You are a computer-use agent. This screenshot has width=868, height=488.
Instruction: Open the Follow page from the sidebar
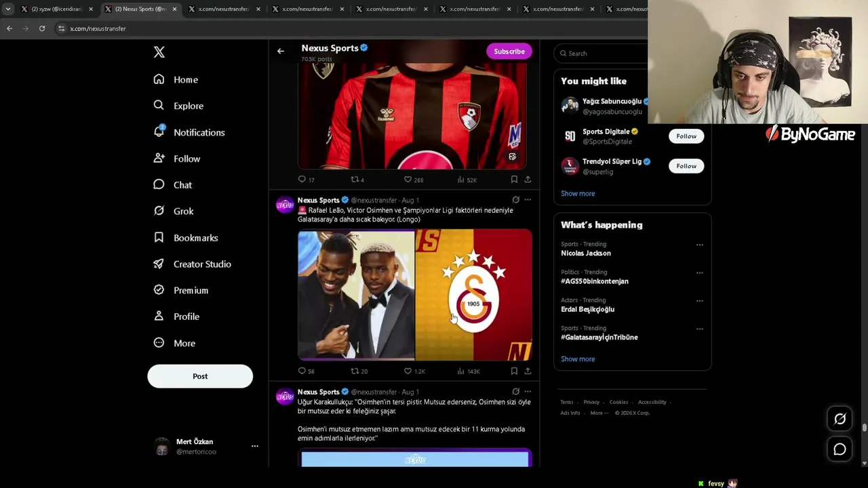(x=177, y=159)
